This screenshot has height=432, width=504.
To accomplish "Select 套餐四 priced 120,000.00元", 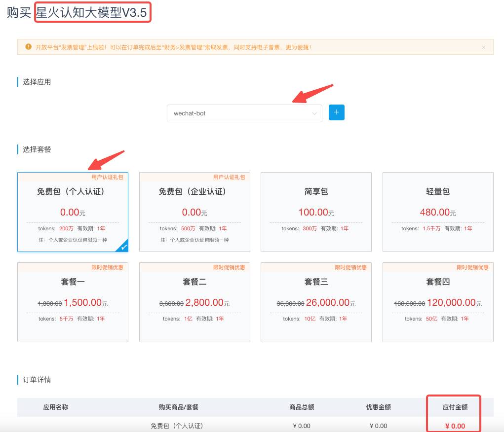I will point(438,302).
